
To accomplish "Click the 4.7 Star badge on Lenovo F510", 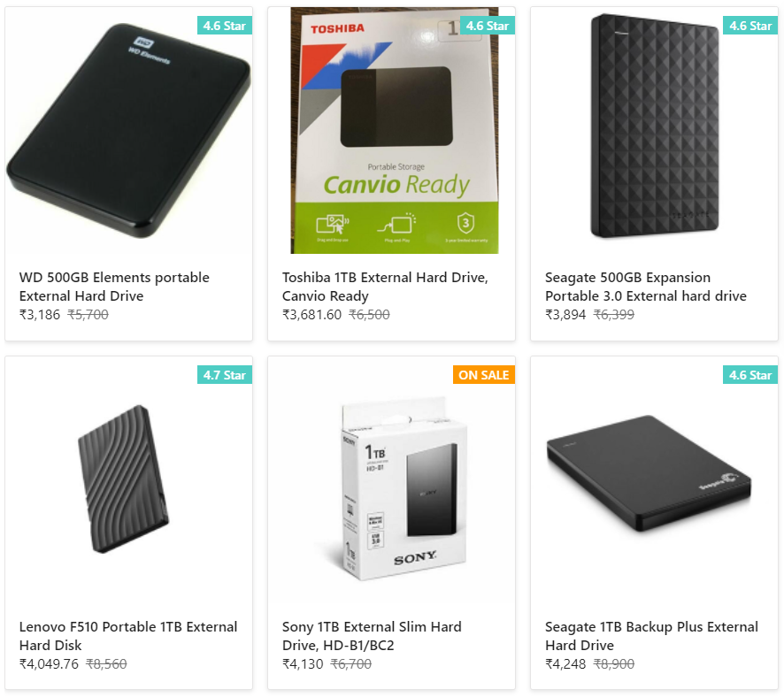I will click(x=227, y=375).
